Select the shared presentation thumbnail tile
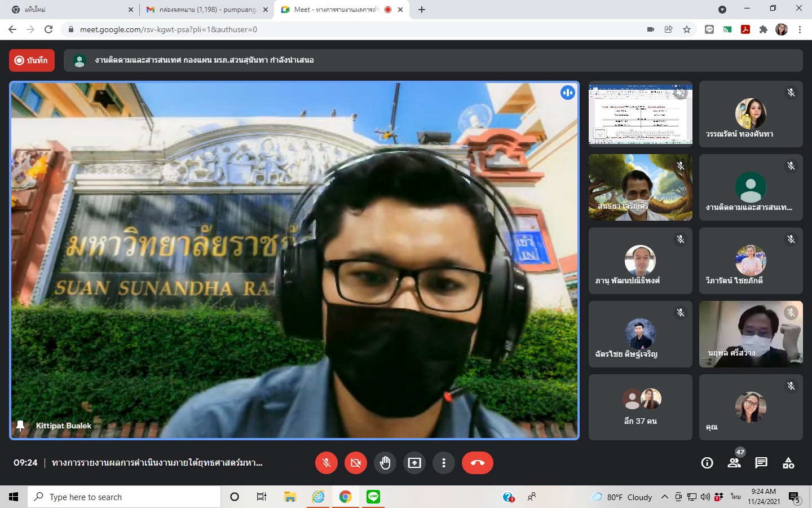The height and width of the screenshot is (508, 812). (640, 113)
